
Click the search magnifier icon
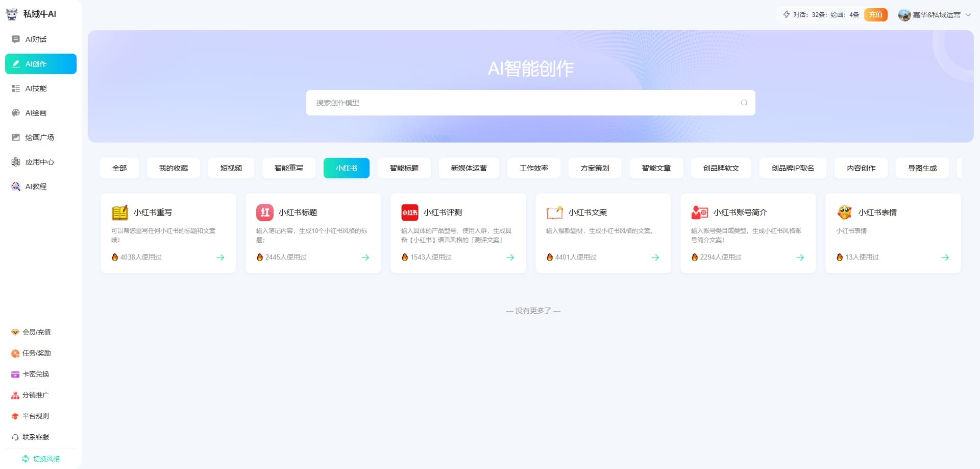coord(744,103)
